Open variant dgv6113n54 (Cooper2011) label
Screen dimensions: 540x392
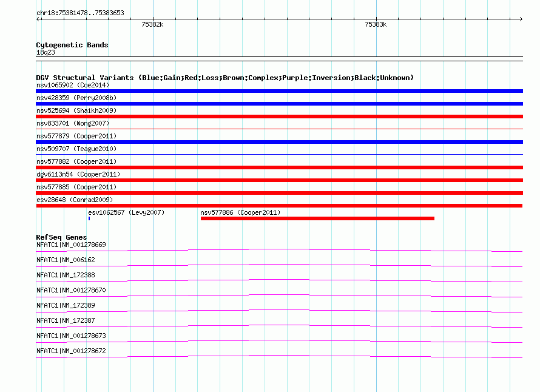tap(78, 174)
